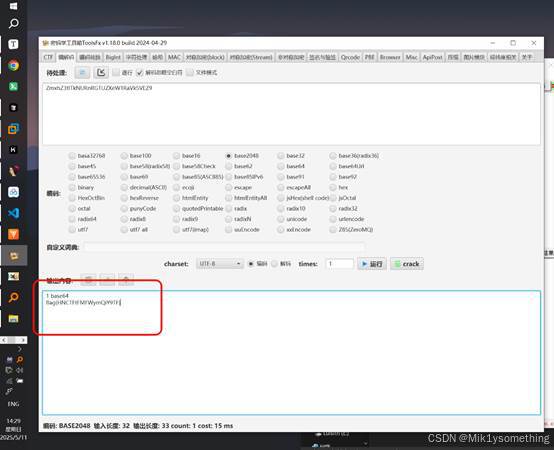Click the times input field
The width and height of the screenshot is (554, 450).
(339, 264)
